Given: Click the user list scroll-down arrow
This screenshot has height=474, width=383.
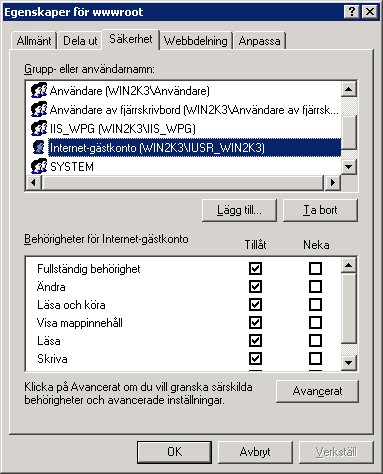Looking at the screenshot, I should tap(349, 166).
